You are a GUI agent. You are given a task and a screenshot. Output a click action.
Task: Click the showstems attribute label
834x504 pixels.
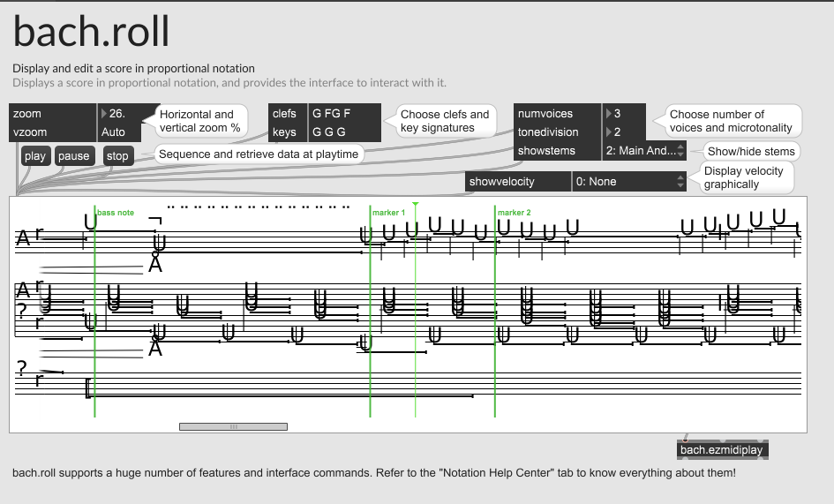pos(546,151)
